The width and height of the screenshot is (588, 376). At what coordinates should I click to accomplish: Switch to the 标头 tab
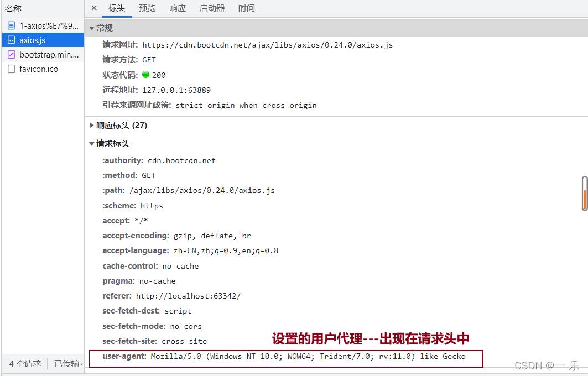click(117, 8)
